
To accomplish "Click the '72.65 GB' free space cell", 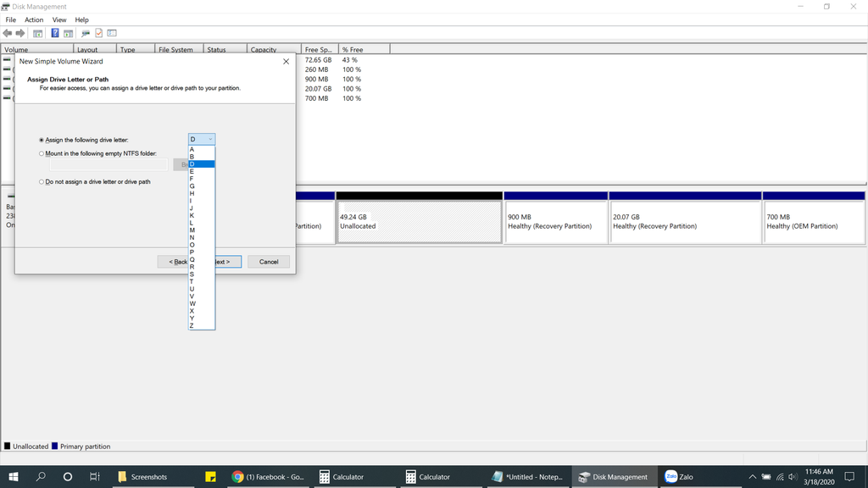I will point(319,60).
